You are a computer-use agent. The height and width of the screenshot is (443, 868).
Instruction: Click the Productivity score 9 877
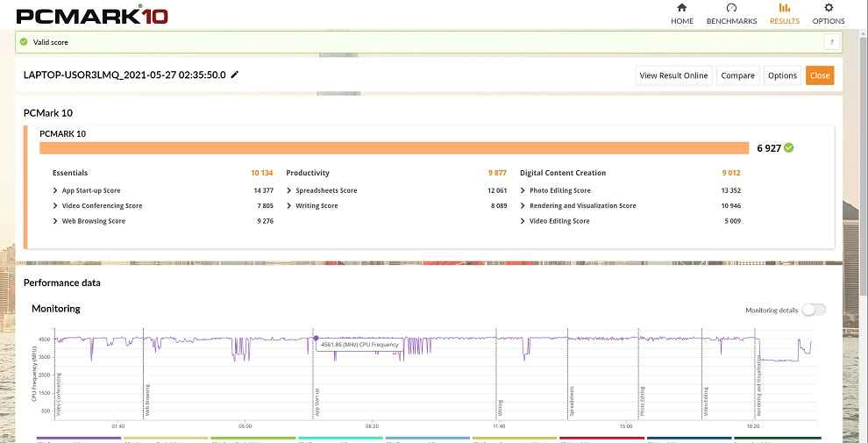point(497,173)
